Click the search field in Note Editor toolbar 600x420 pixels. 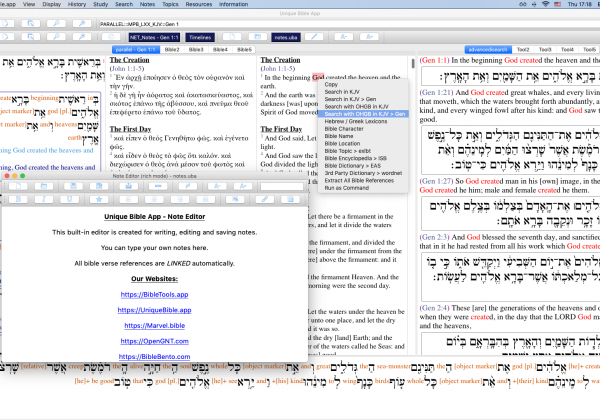click(x=282, y=186)
